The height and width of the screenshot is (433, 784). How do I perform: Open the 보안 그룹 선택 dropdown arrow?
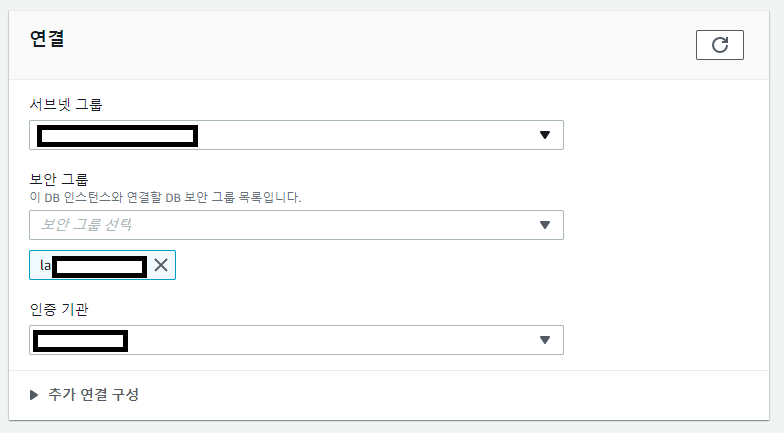pyautogui.click(x=545, y=225)
